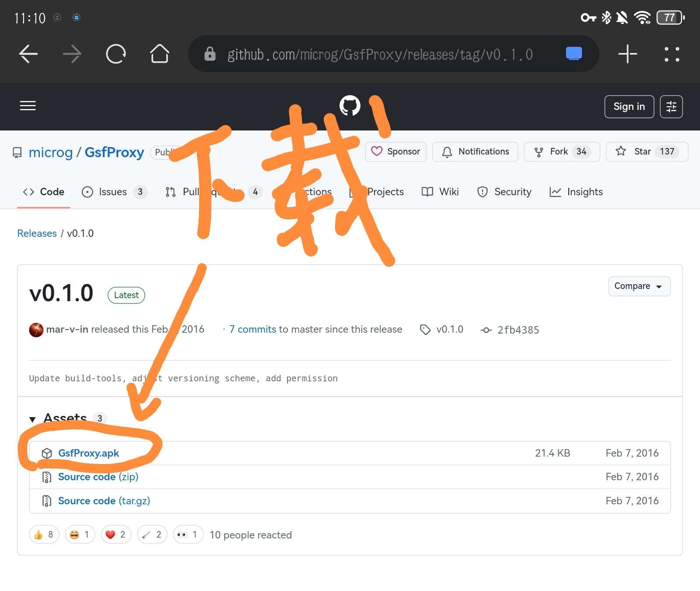Tap the browser back arrow
700x591 pixels.
pyautogui.click(x=28, y=54)
